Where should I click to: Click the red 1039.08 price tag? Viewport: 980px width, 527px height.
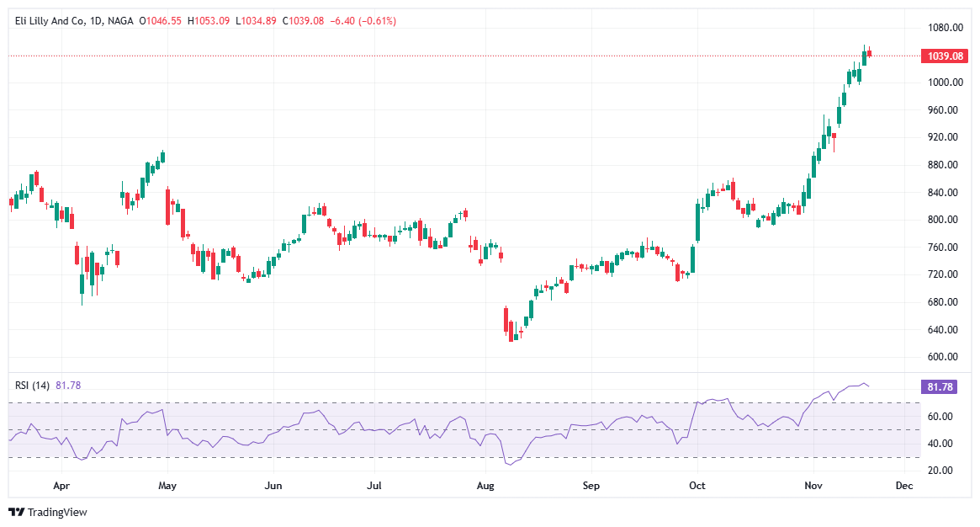point(946,56)
